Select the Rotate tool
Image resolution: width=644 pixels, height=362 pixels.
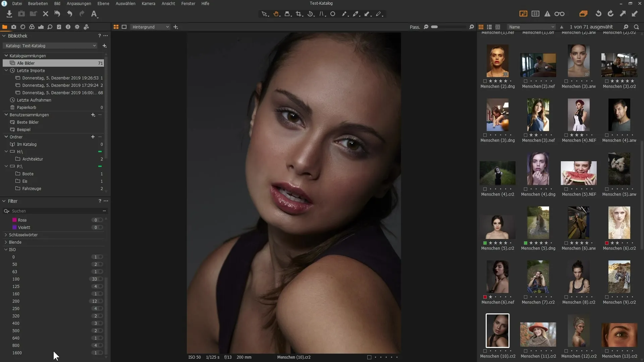tap(311, 14)
